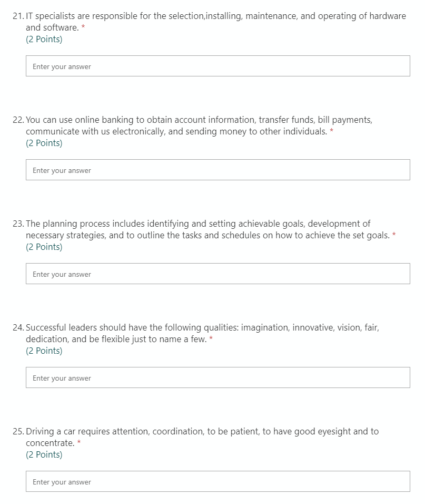Click the (2 Points) label under question 23
This screenshot has height=504, width=425.
[45, 247]
